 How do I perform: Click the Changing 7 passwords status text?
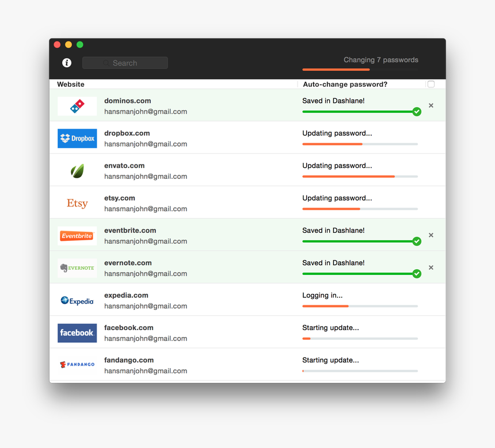click(380, 60)
